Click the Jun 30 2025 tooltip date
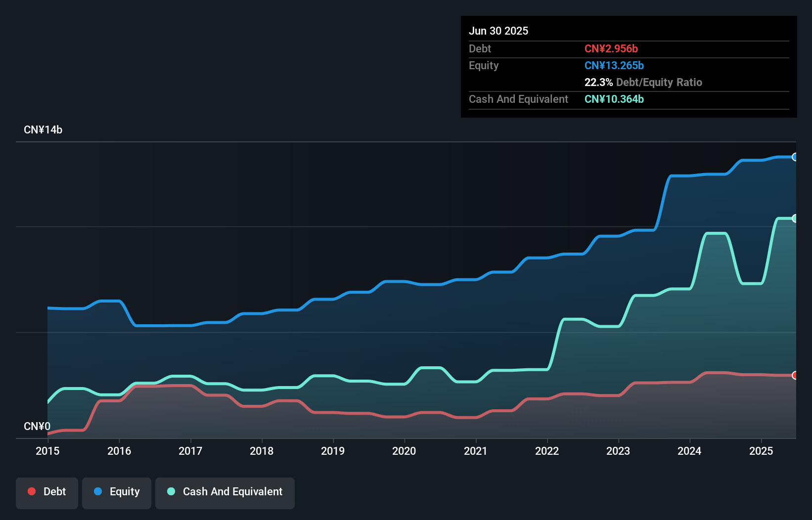 click(498, 31)
